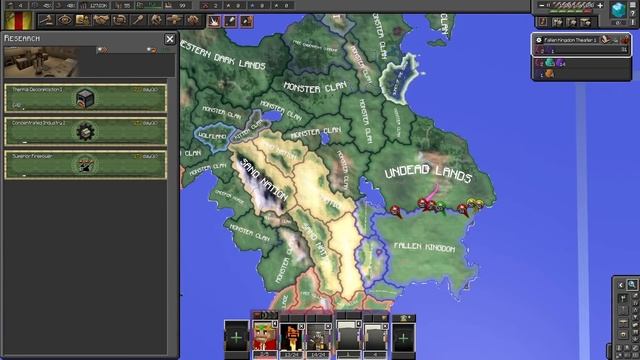Click the third alert icon
This screenshot has width=640, height=360.
[246, 21]
